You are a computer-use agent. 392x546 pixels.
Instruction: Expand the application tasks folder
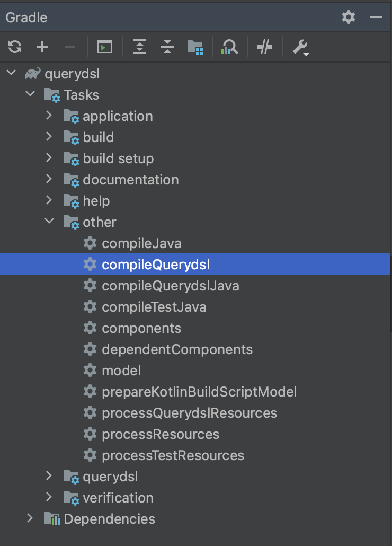49,115
